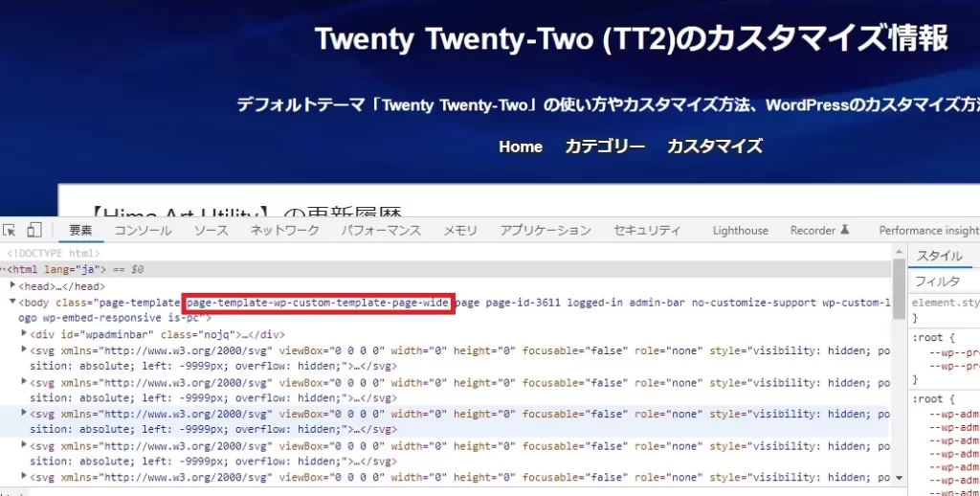Toggle the device toolbar icon

(34, 230)
